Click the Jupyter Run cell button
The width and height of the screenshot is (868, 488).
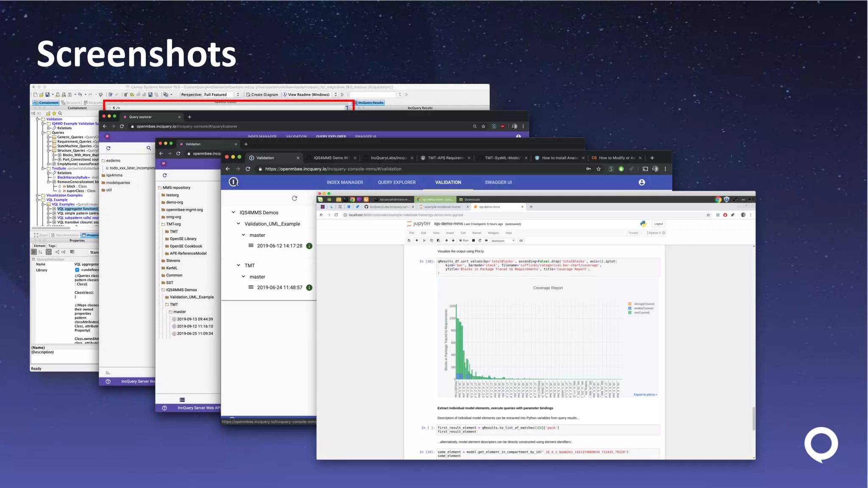(464, 240)
